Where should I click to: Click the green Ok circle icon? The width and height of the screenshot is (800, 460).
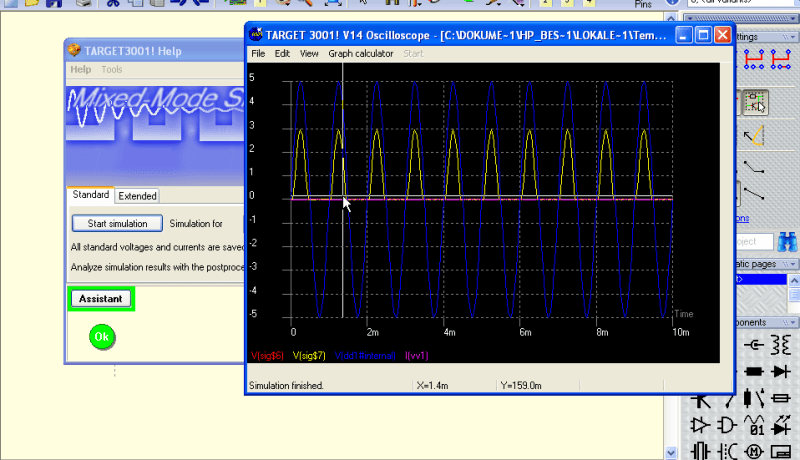[101, 337]
